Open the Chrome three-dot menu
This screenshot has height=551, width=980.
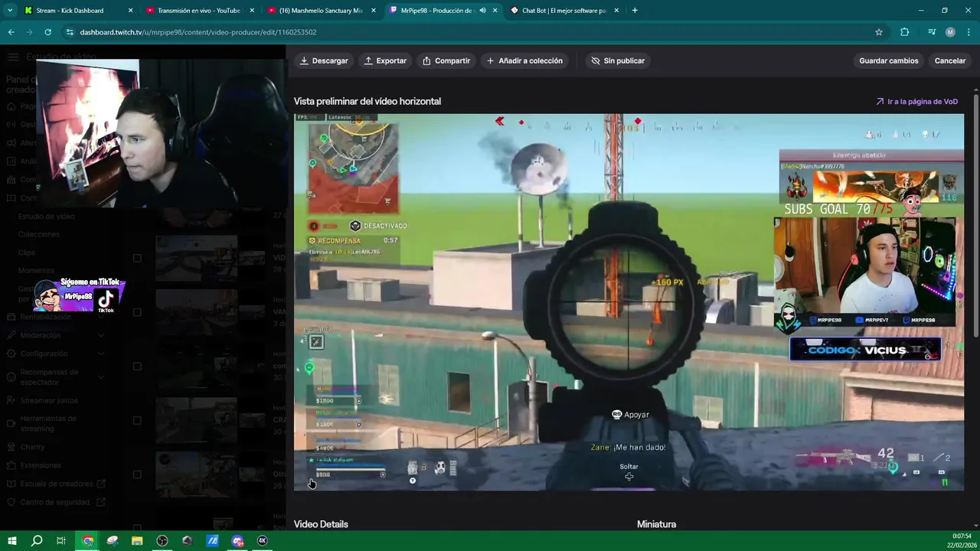point(969,32)
